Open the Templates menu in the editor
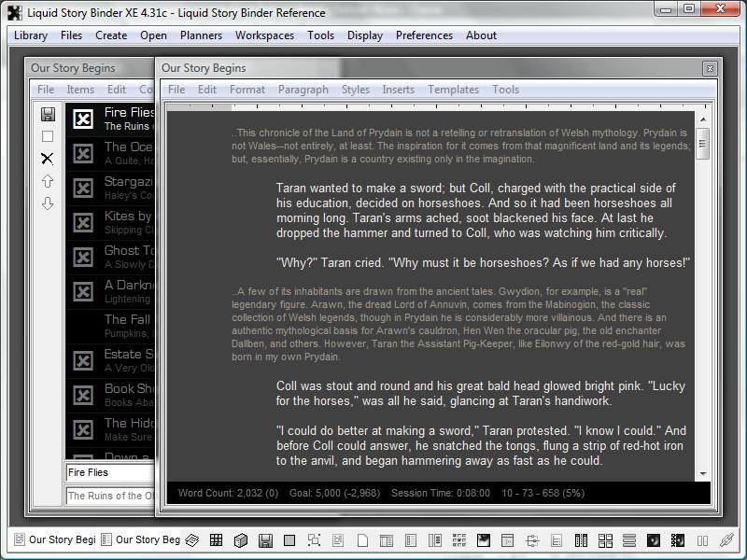 (453, 90)
